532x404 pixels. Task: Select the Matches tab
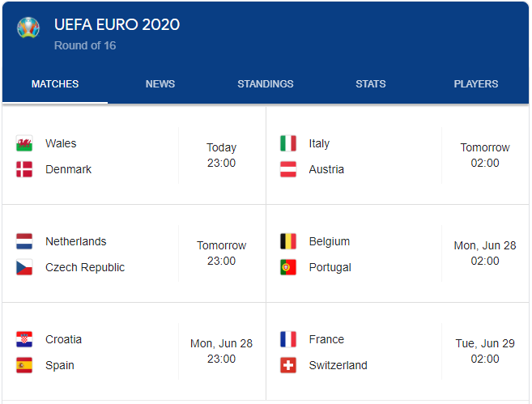(x=55, y=84)
